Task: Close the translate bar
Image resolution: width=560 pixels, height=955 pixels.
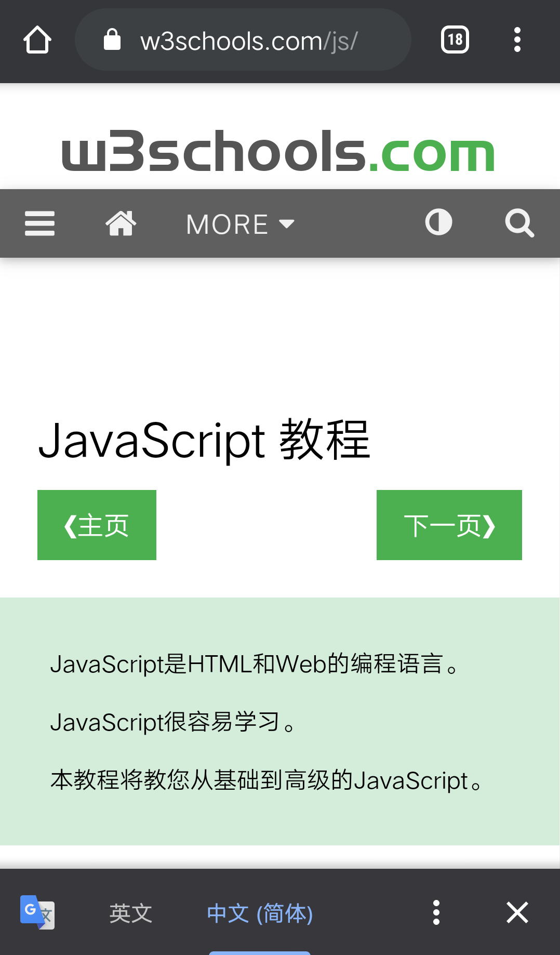Action: [x=517, y=912]
